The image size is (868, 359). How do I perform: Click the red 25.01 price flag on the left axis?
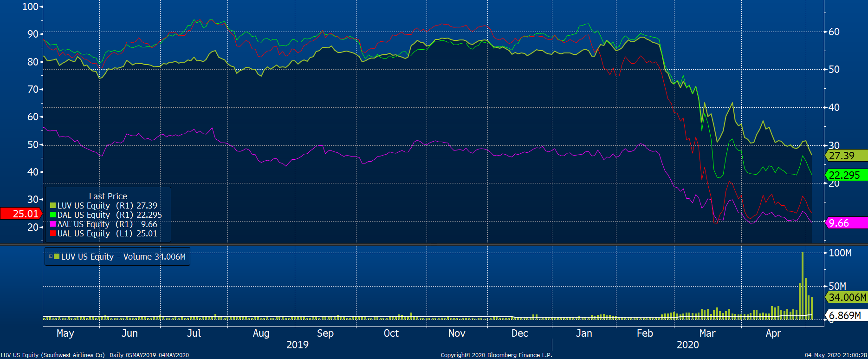click(x=21, y=214)
